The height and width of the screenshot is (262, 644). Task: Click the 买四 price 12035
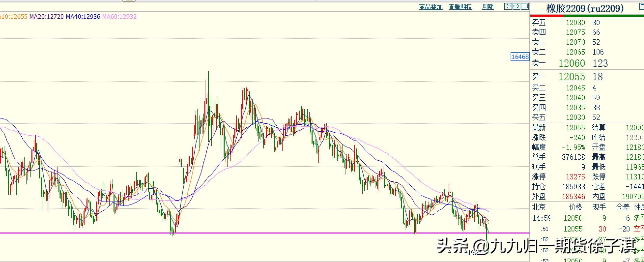pyautogui.click(x=575, y=108)
